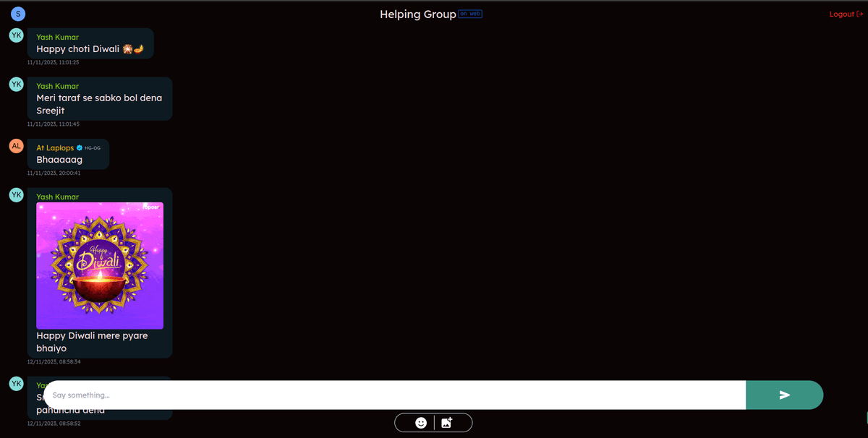Image resolution: width=868 pixels, height=438 pixels.
Task: Open the Happy Diwali image thumbnail
Action: click(99, 265)
